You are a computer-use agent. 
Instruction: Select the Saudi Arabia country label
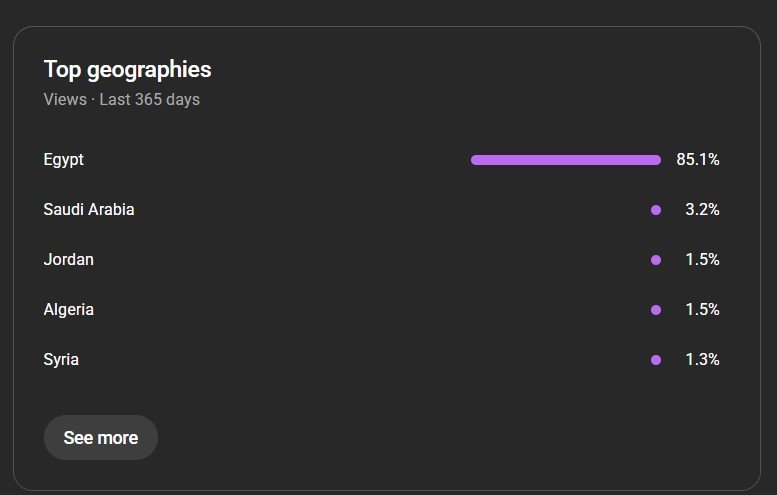click(x=89, y=210)
